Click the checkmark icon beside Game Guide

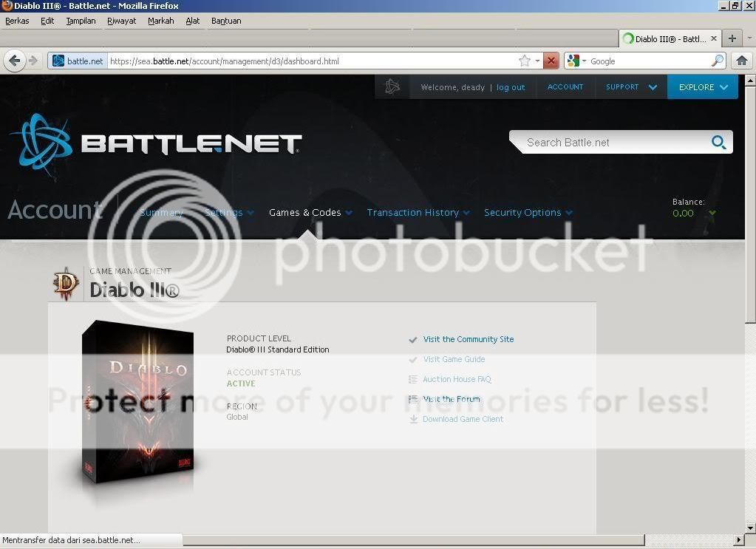click(412, 360)
